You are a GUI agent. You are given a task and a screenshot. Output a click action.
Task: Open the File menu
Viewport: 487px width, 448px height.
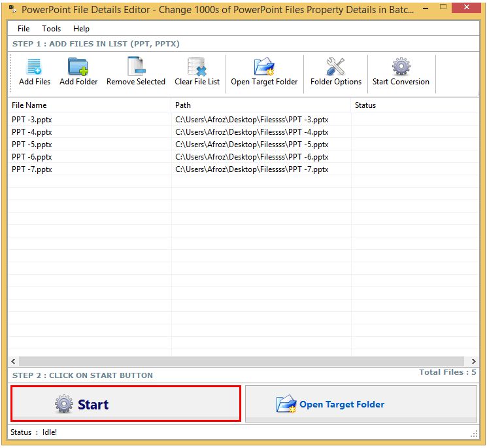pos(24,29)
